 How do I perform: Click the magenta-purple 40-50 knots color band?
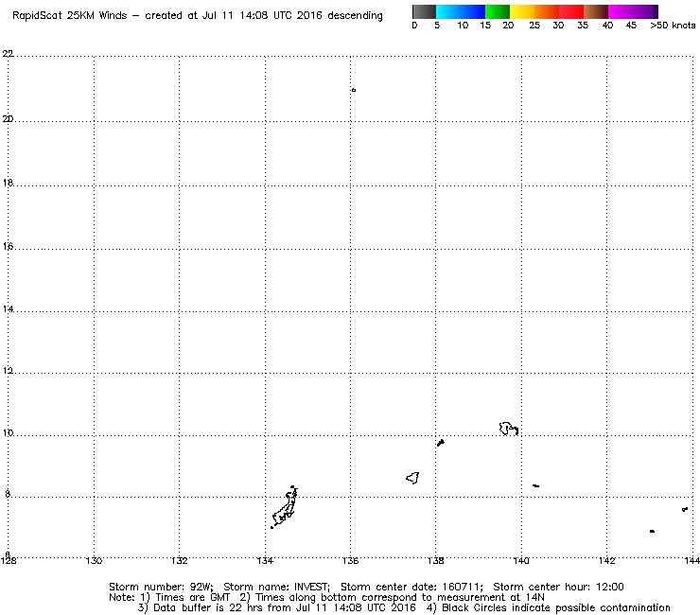coord(633,11)
